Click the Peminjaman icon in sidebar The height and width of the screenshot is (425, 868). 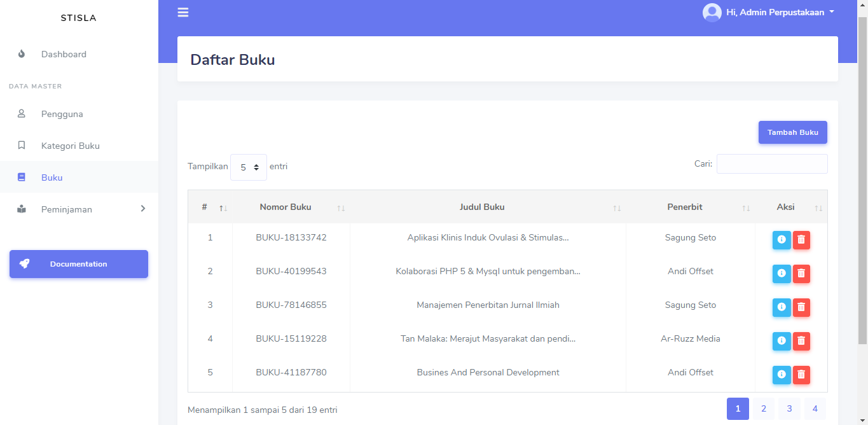[21, 209]
